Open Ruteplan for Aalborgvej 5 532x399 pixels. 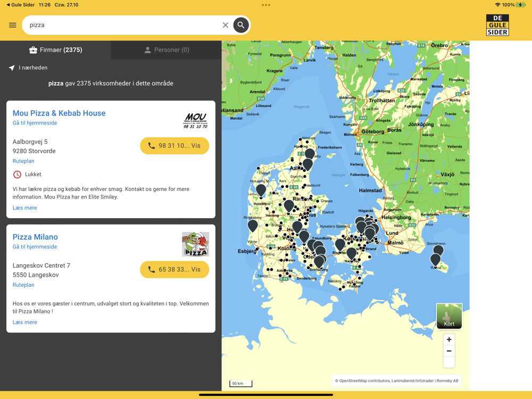click(x=23, y=161)
